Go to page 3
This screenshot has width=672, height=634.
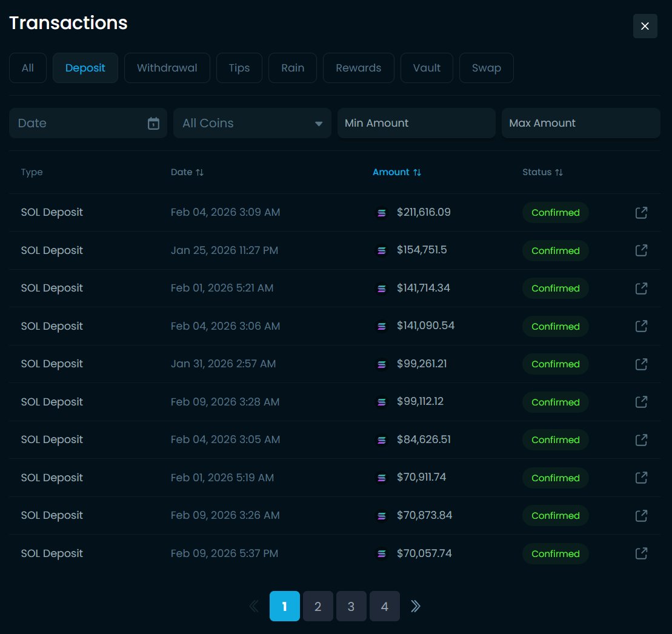(x=351, y=606)
